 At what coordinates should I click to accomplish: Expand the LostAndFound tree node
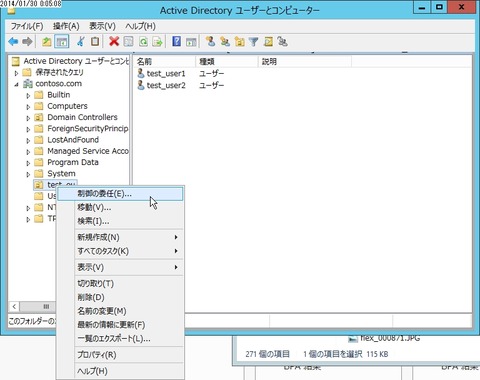(x=28, y=141)
